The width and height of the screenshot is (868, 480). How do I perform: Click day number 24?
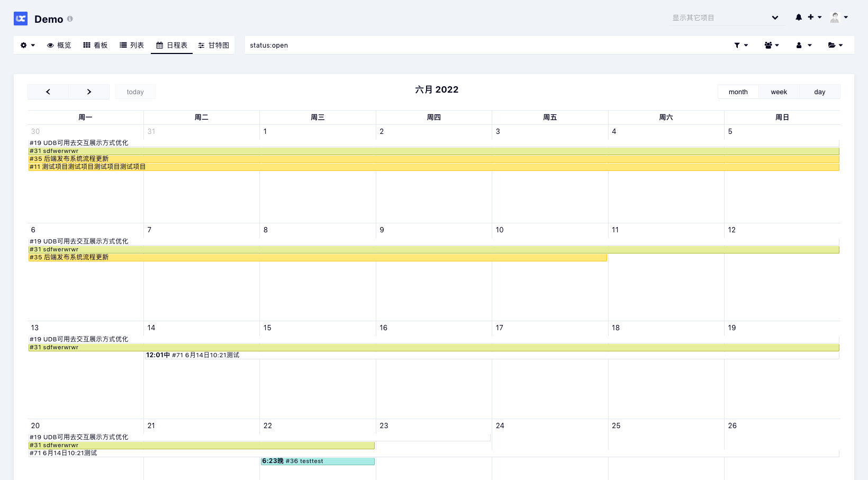coord(500,425)
